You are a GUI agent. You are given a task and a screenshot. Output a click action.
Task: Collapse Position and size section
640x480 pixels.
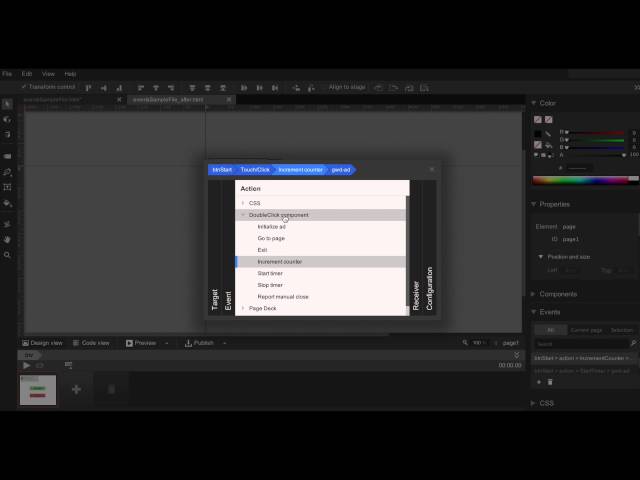tap(541, 257)
